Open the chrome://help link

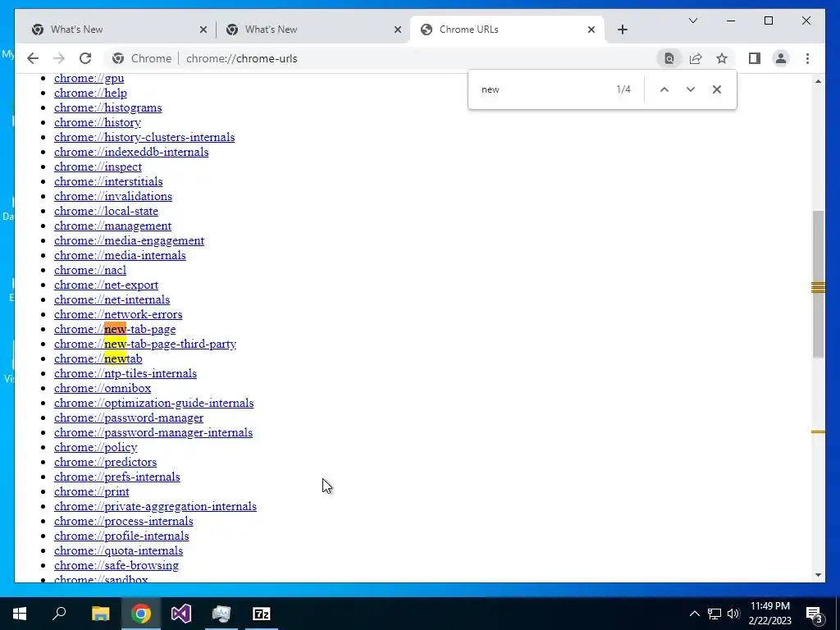click(90, 93)
